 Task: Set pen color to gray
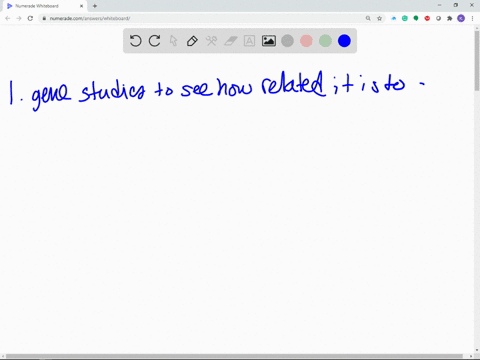pos(287,41)
